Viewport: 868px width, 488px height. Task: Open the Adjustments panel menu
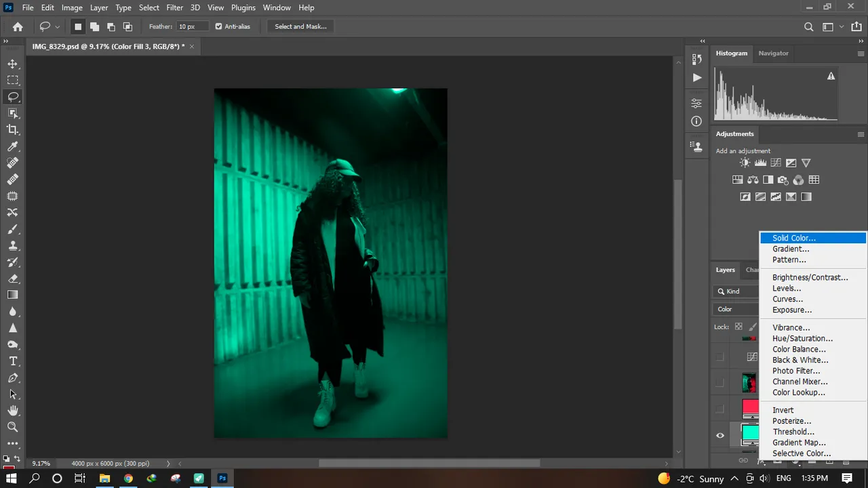coord(861,134)
